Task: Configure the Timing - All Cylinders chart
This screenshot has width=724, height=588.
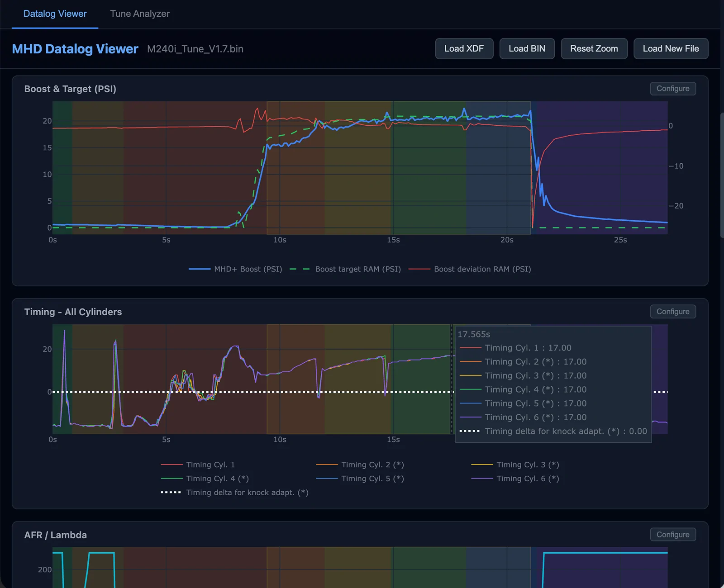Action: point(673,312)
